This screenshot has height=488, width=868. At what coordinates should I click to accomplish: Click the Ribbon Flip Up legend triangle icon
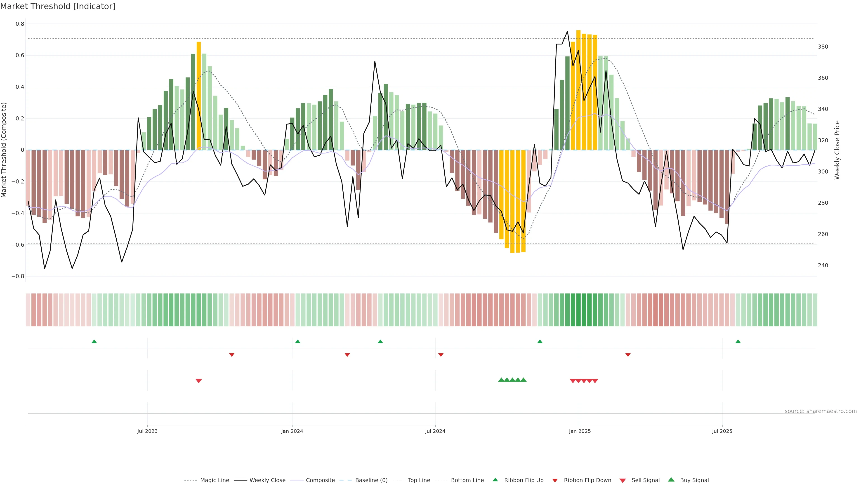pos(495,480)
